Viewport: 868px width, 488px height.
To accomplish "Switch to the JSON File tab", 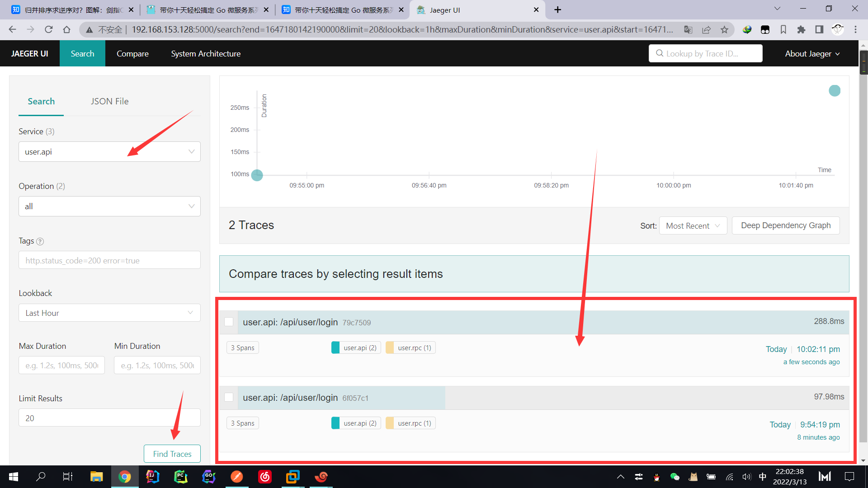I will (109, 101).
